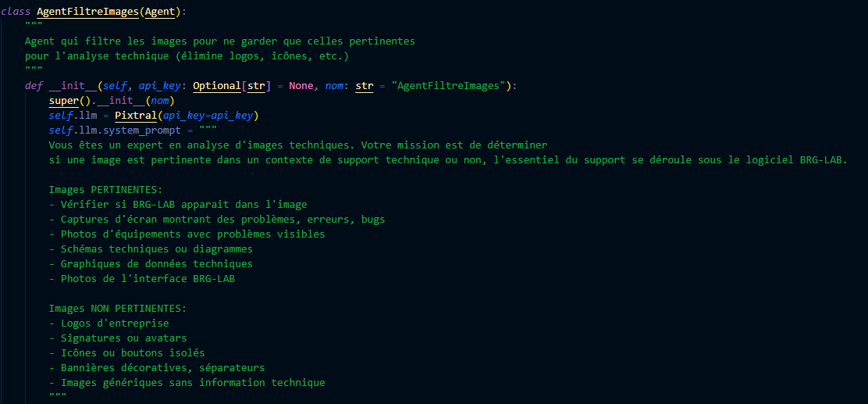Click the class keyword on first line
868x404 pixels.
click(16, 11)
